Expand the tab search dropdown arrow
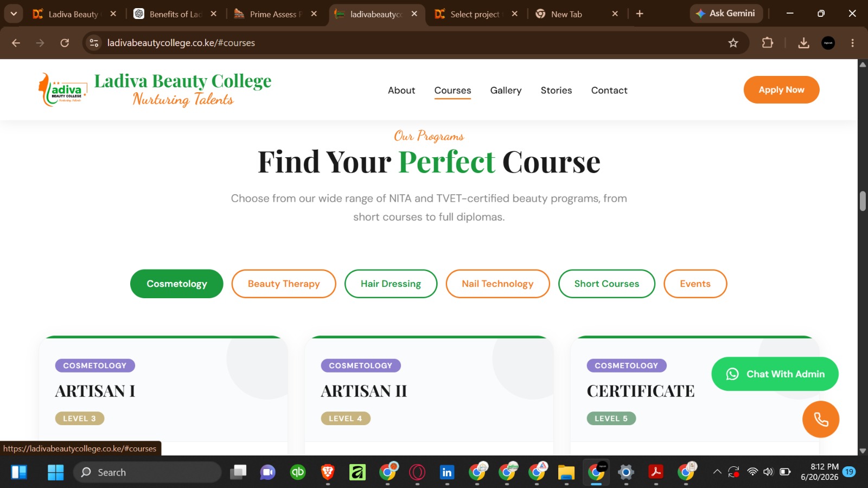This screenshot has width=868, height=488. (x=14, y=14)
